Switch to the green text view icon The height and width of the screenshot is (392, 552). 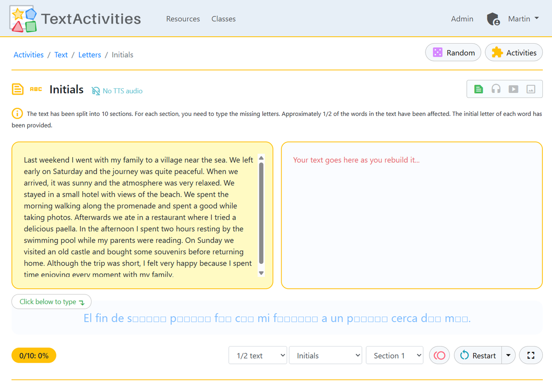click(x=479, y=89)
